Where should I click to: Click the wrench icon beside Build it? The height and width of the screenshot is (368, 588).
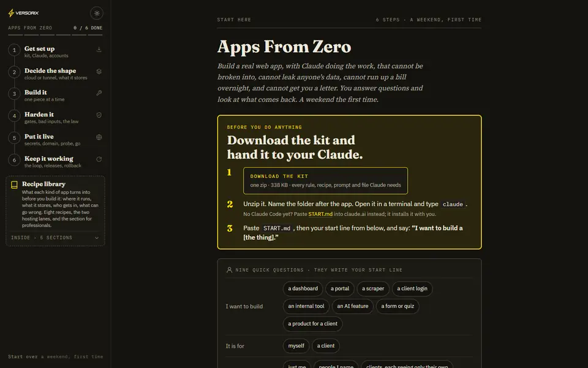[x=99, y=93]
